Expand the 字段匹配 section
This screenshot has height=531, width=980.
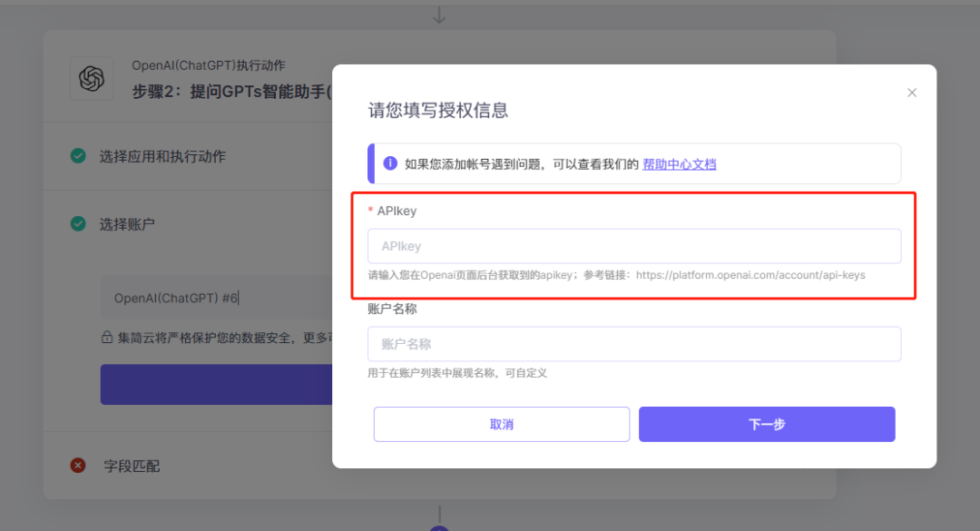pyautogui.click(x=132, y=466)
